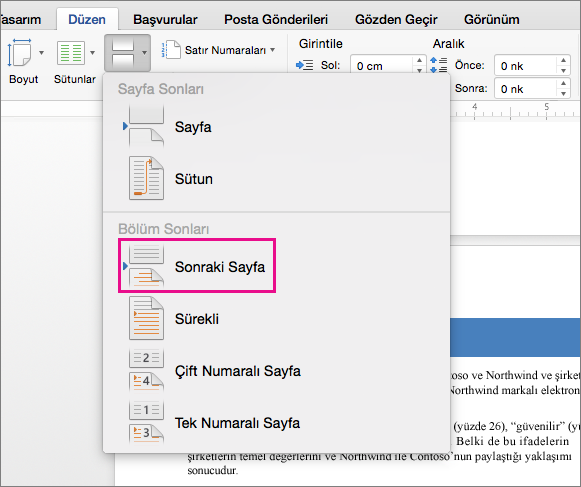Increase the Sonra spacing value
Viewport: 581px width, 487px height.
564,83
